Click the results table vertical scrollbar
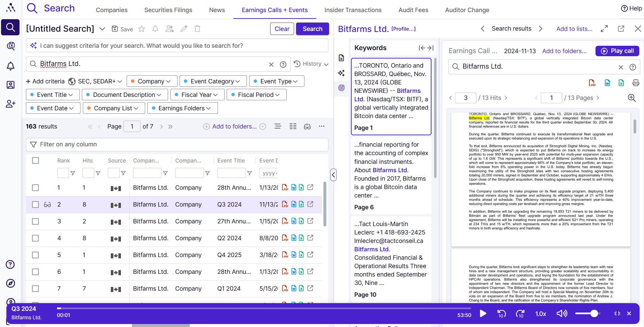Image resolution: width=644 pixels, height=327 pixels. [x=325, y=204]
